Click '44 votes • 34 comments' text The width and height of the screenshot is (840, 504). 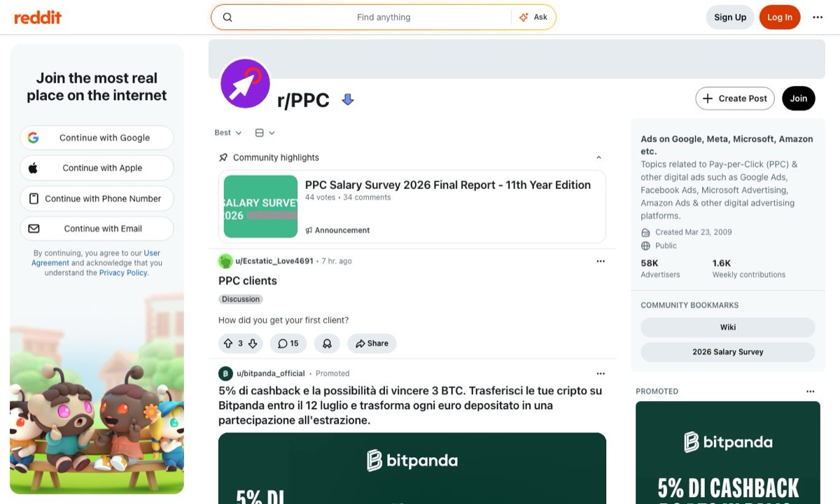coord(348,197)
